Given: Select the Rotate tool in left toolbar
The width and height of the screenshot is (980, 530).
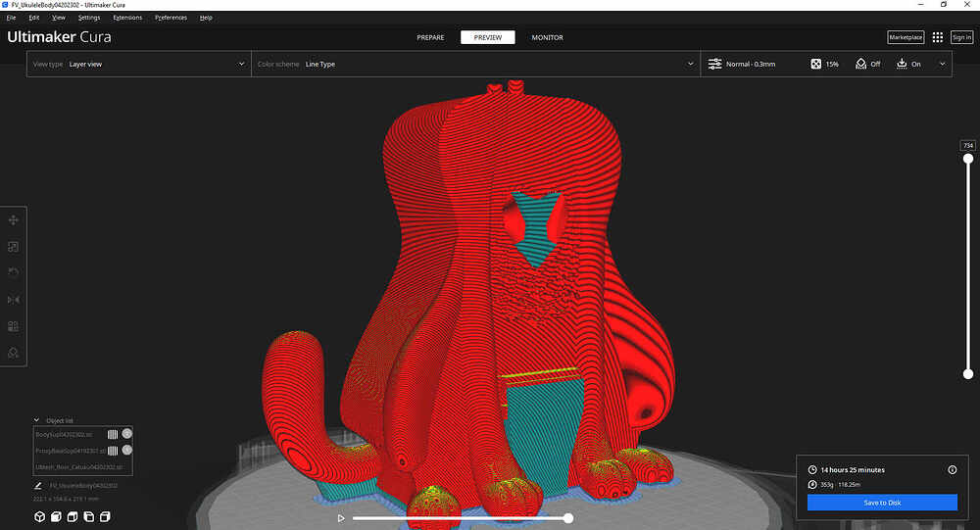Looking at the screenshot, I should tap(13, 273).
